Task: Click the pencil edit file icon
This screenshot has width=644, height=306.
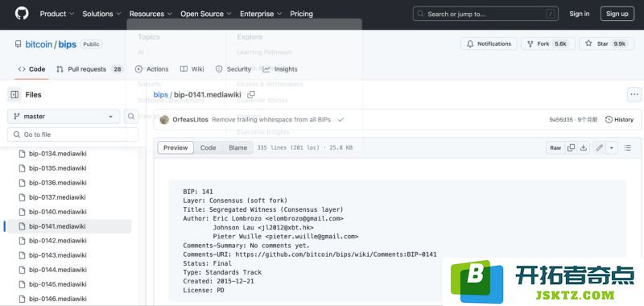Action: [600, 148]
